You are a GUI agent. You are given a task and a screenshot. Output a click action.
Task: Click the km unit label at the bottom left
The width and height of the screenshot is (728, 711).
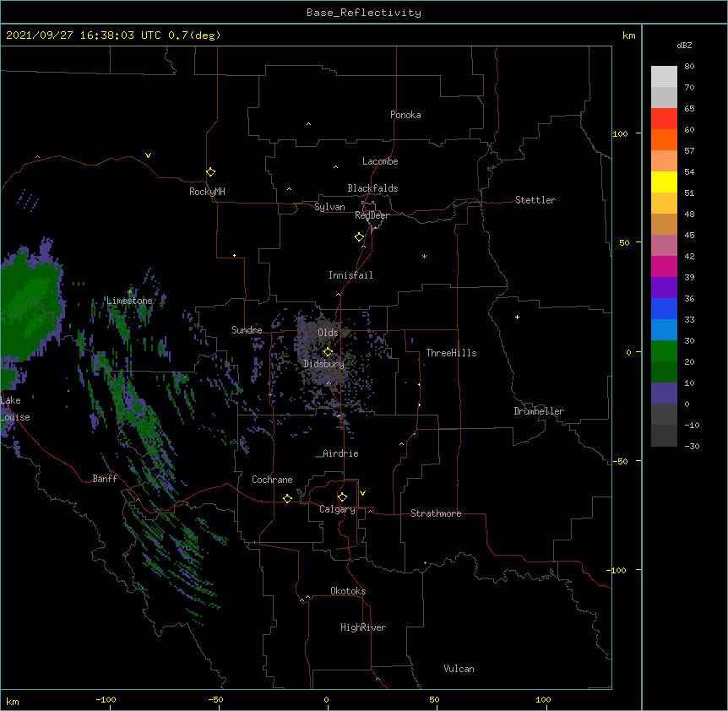click(12, 702)
